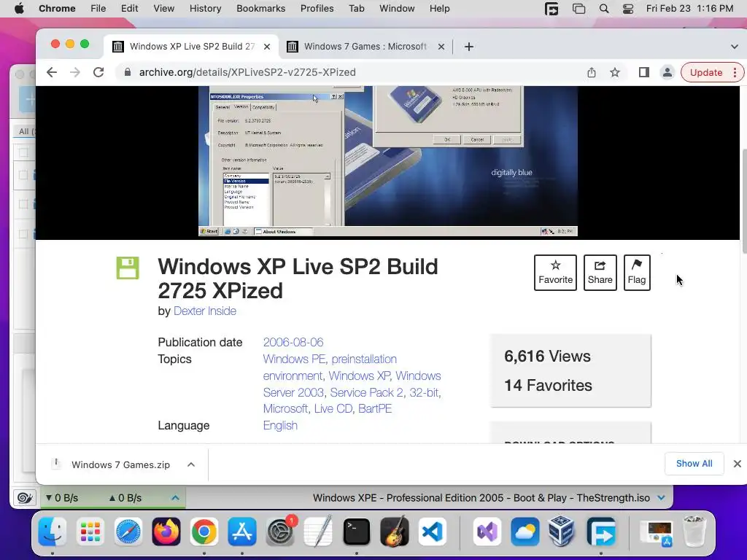Image resolution: width=747 pixels, height=560 pixels.
Task: Click the share page icon in address bar
Action: [591, 72]
